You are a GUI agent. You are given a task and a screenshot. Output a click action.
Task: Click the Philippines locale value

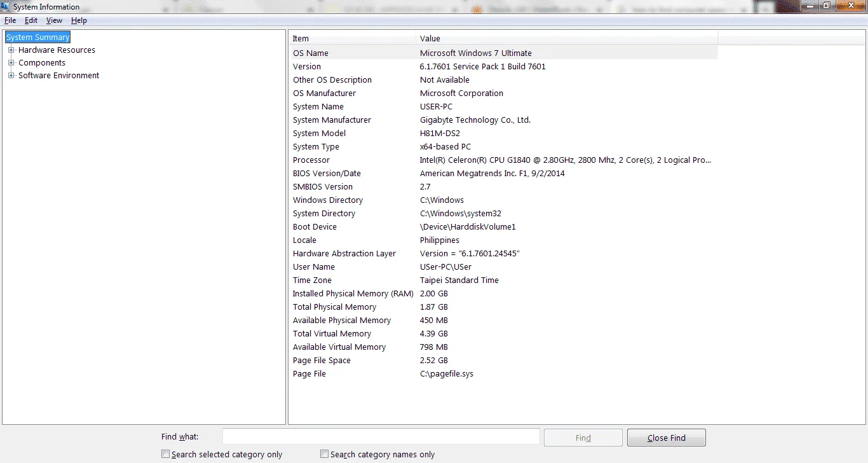[x=440, y=240]
